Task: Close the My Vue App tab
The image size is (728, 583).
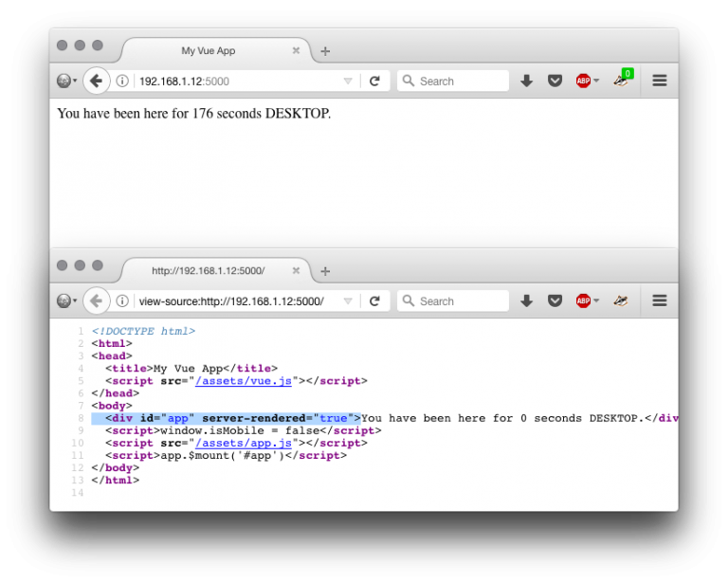Action: 296,50
